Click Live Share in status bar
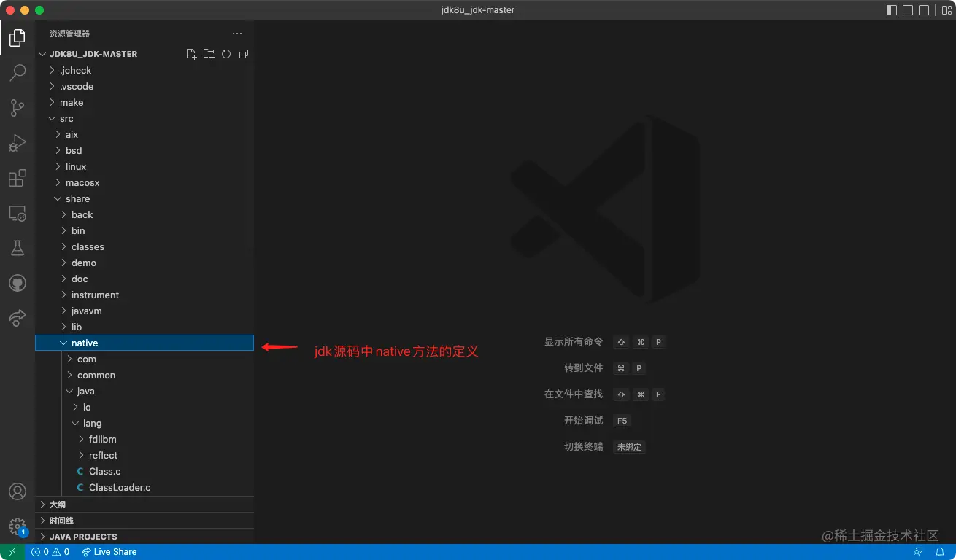956x560 pixels. tap(109, 552)
